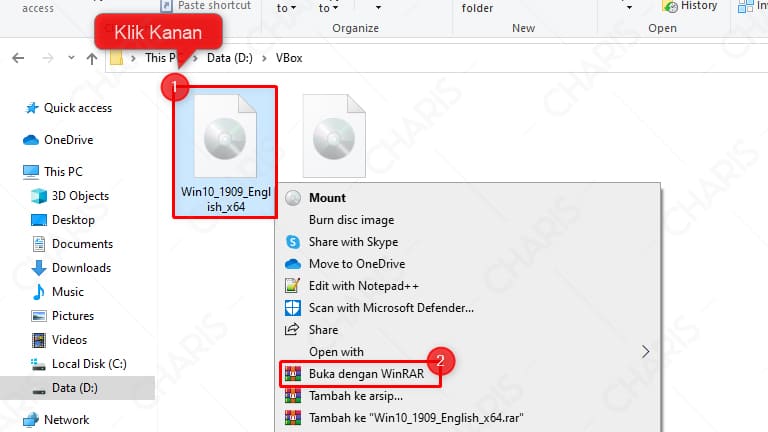This screenshot has height=432, width=768.
Task: Click the Music note icon
Action: coord(39,292)
